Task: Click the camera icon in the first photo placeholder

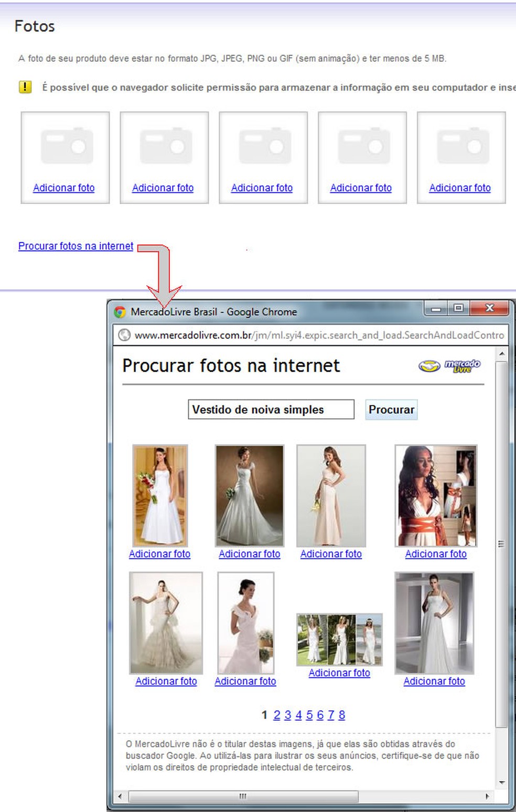Action: pos(64,147)
